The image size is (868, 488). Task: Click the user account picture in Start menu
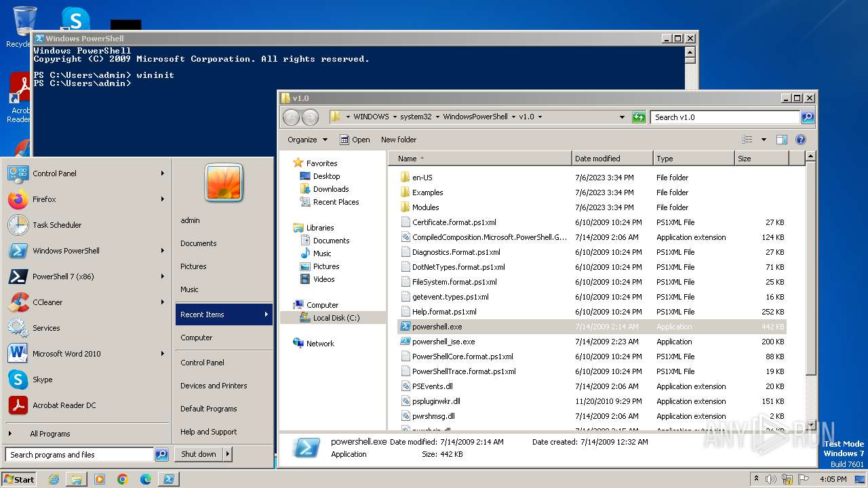click(x=224, y=182)
